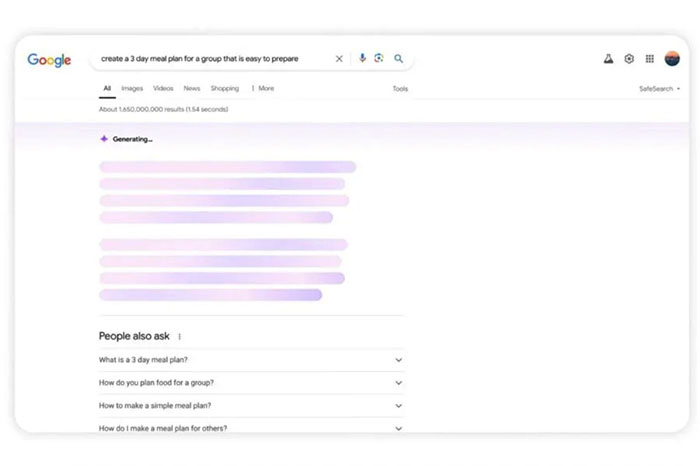Open settings gear icon
The width and height of the screenshot is (700, 466).
(629, 59)
